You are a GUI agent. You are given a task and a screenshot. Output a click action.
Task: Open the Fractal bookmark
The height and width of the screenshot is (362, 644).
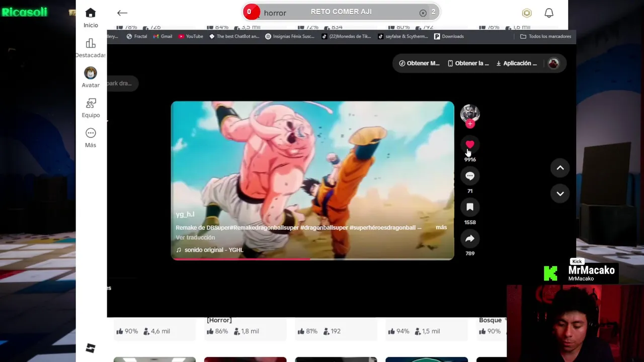[x=137, y=36]
